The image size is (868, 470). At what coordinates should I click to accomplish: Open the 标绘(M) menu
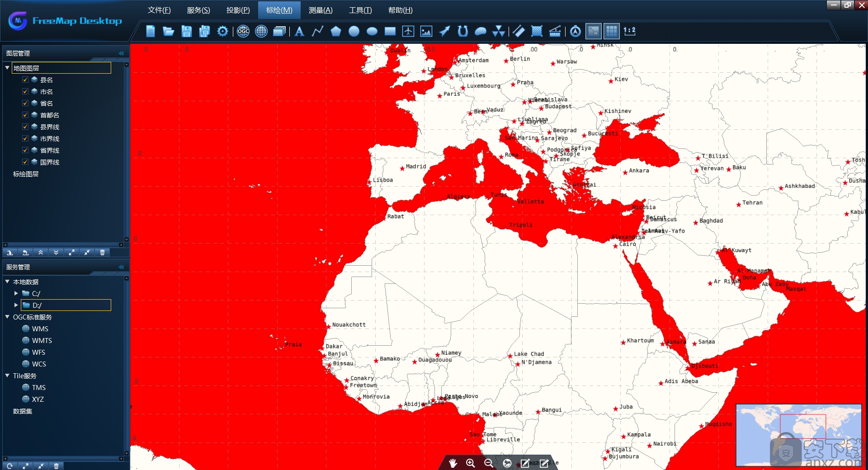(x=279, y=10)
